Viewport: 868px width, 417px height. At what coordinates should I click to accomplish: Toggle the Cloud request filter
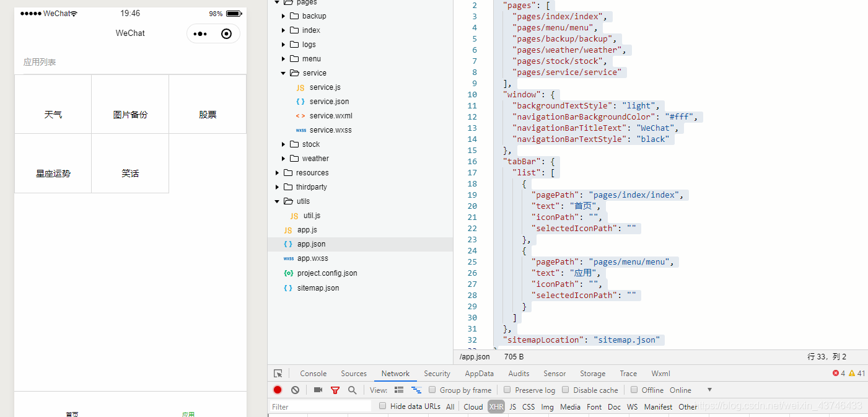(473, 406)
